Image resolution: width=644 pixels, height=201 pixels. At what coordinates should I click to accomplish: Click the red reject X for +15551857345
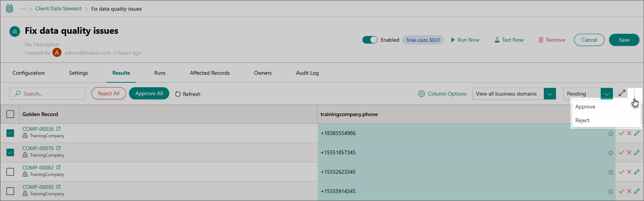coord(629,152)
